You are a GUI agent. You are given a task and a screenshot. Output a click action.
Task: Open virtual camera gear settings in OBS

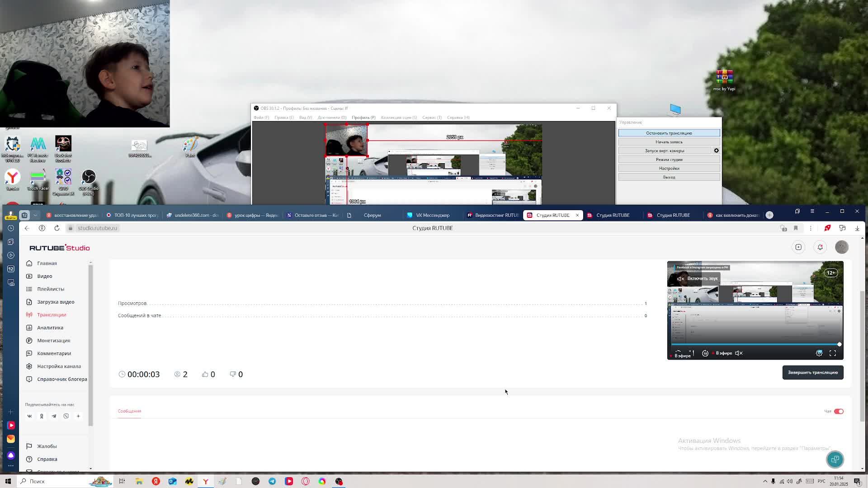(x=716, y=150)
